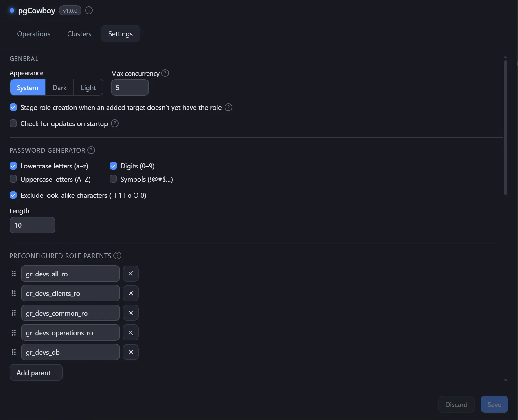Remove the gr_devs_operations_ro parent
518x420 pixels.
(131, 332)
